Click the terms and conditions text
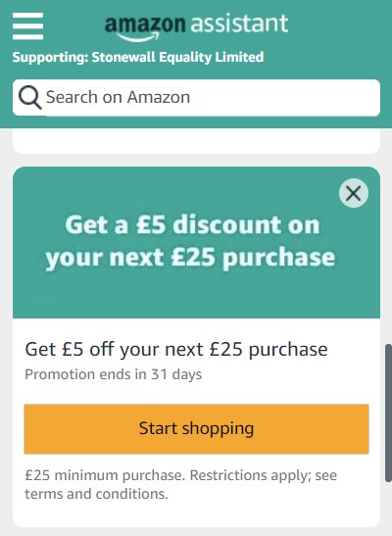 [x=96, y=494]
